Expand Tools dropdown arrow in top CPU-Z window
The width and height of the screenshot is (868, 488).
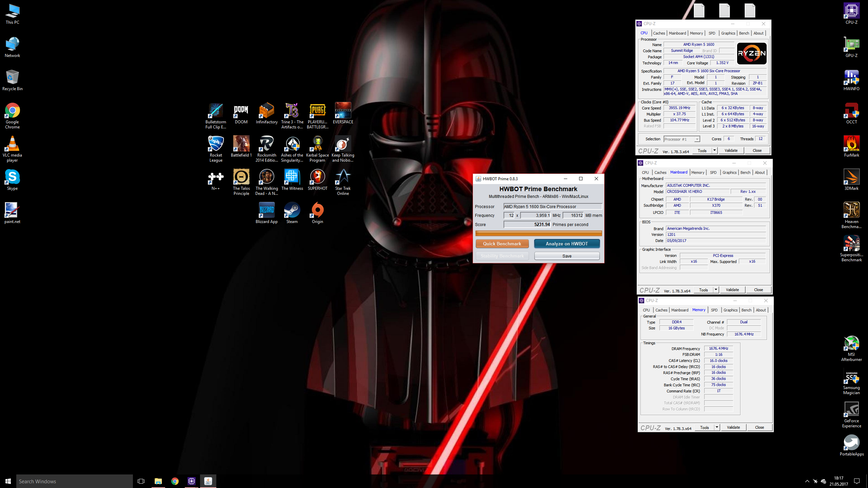pyautogui.click(x=714, y=150)
